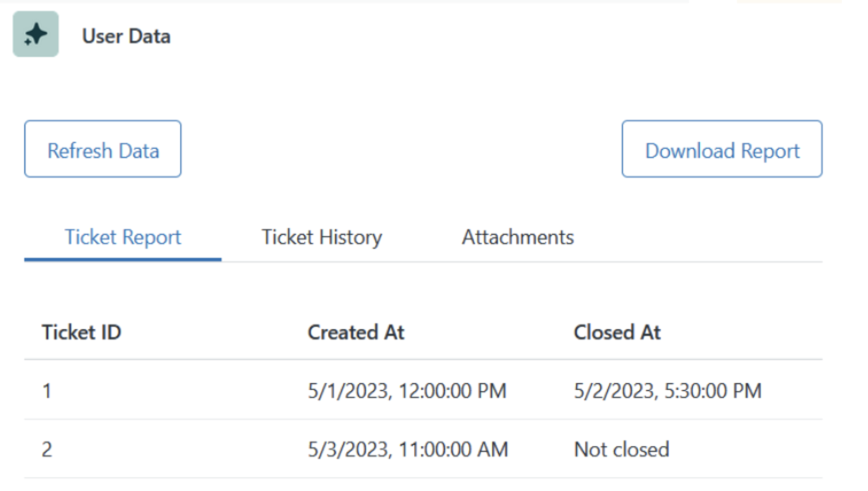Click the Ticket ID column header

click(82, 333)
